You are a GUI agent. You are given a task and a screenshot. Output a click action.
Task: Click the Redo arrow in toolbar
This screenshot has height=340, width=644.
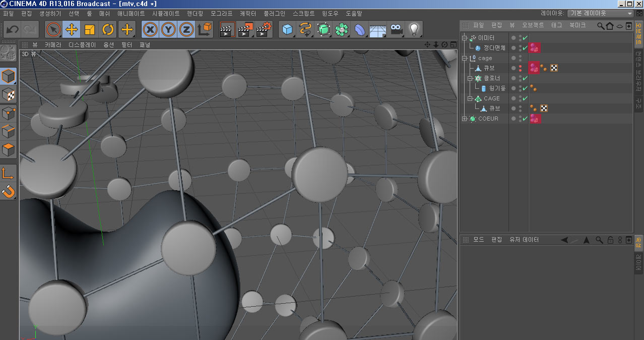point(29,29)
